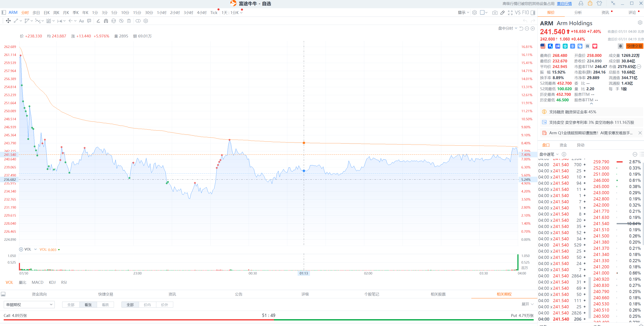The image size is (644, 326).
Task: Open the layout square dropdown
Action: coord(484,13)
